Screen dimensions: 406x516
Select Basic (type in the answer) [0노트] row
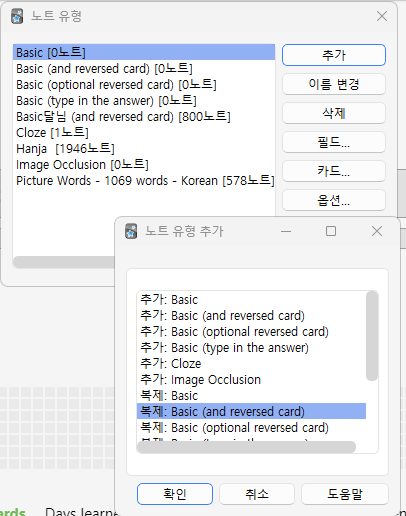click(144, 100)
